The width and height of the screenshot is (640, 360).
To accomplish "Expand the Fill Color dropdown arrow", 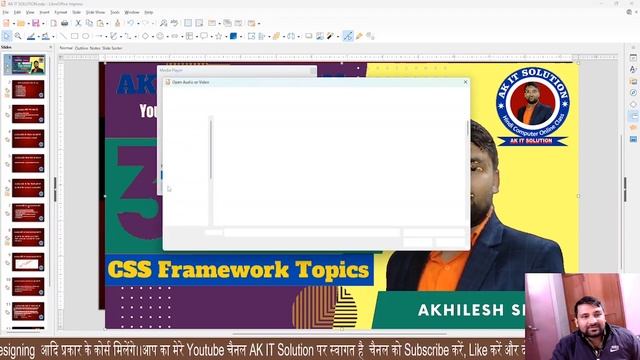I will (x=53, y=37).
